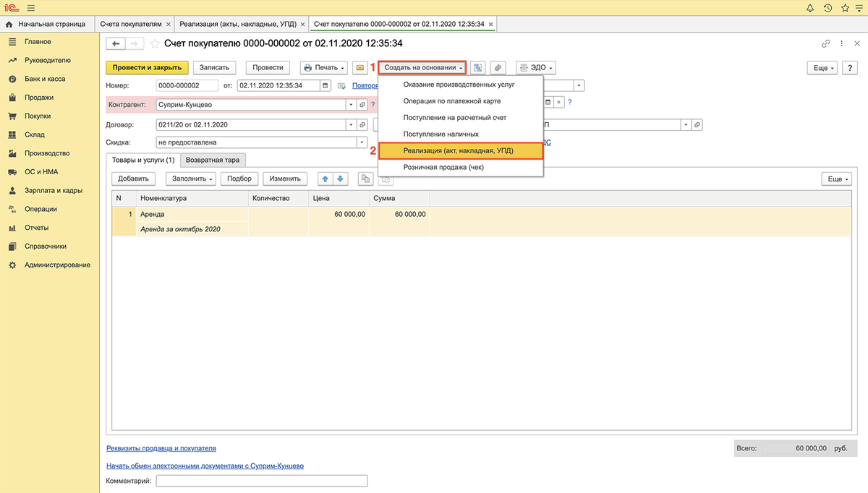
Task: Open Администрирование section in sidebar
Action: coord(57,265)
